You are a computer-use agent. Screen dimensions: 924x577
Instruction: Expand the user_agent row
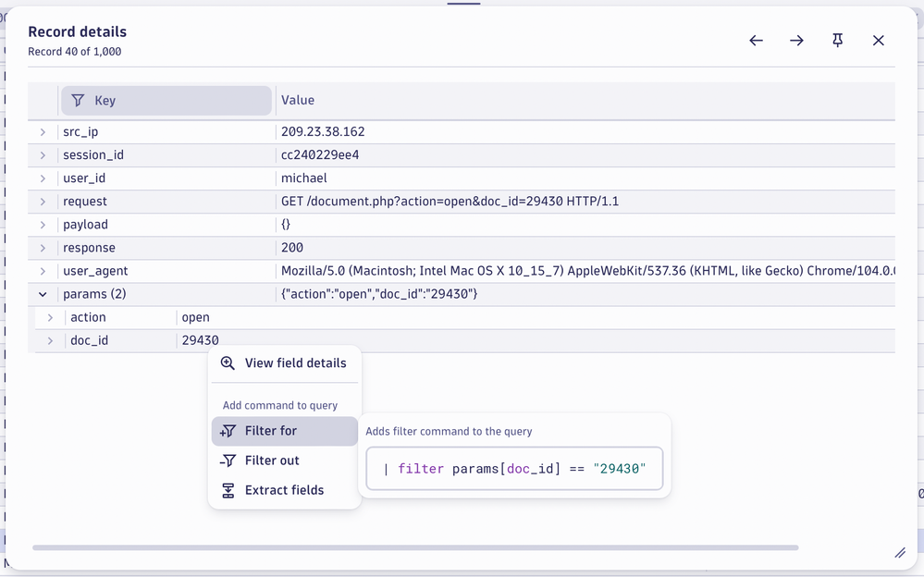43,271
